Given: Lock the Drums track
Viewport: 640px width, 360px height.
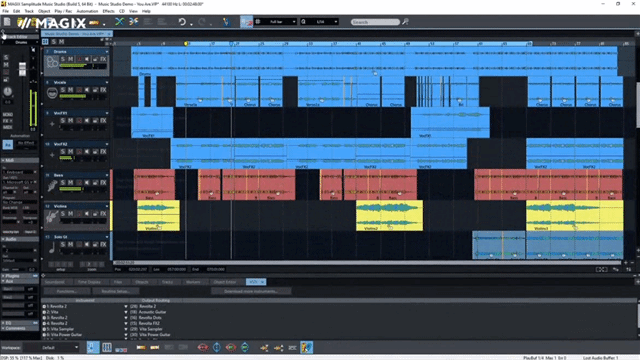Looking at the screenshot, I should [x=95, y=59].
